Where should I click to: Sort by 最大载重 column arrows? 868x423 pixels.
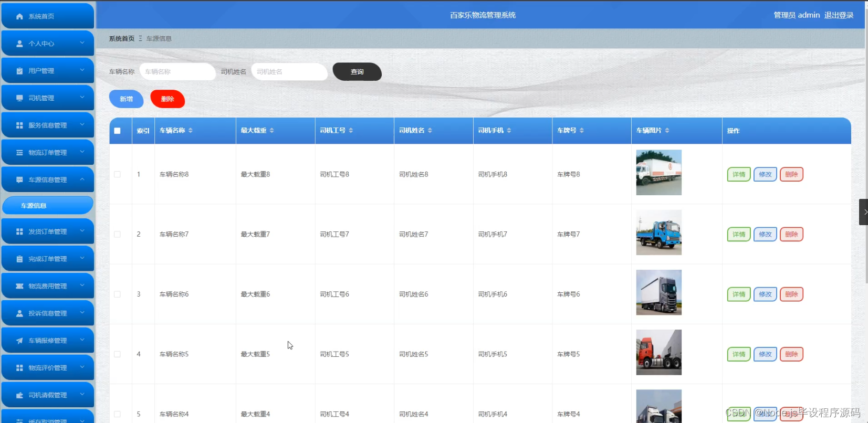pyautogui.click(x=271, y=131)
